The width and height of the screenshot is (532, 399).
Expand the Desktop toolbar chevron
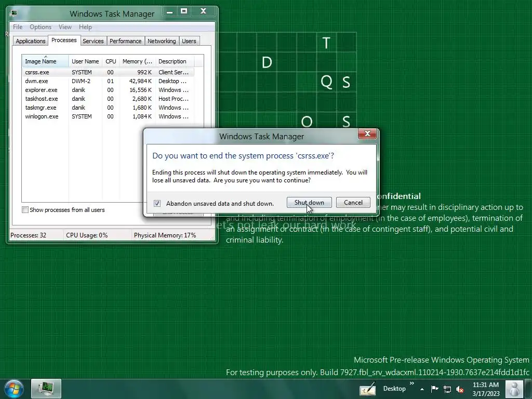(411, 383)
